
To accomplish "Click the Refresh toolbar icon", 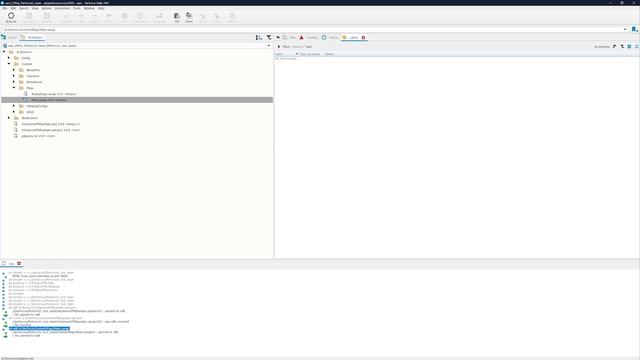I will (x=11, y=17).
